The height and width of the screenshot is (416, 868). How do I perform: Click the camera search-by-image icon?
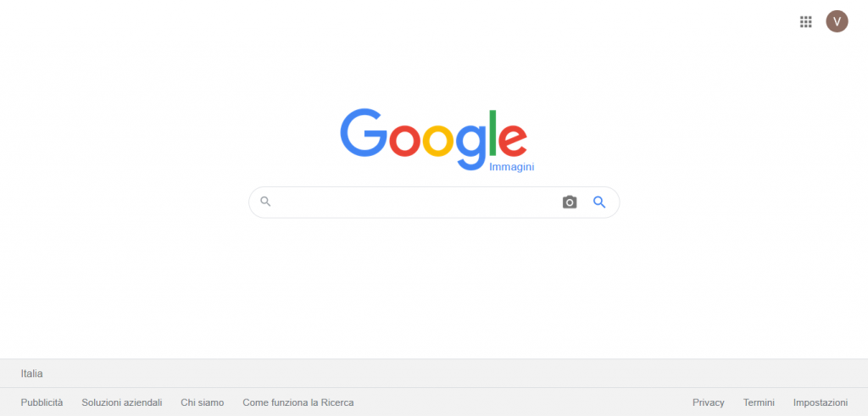point(569,202)
